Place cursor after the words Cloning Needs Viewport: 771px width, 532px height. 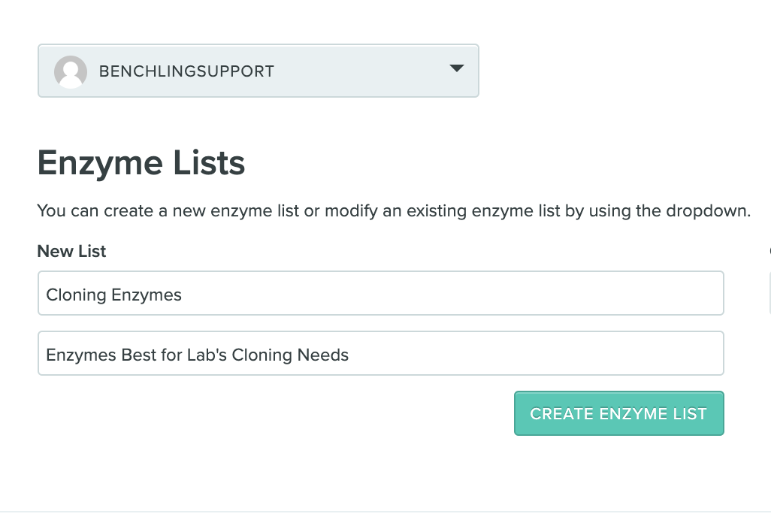tap(350, 355)
